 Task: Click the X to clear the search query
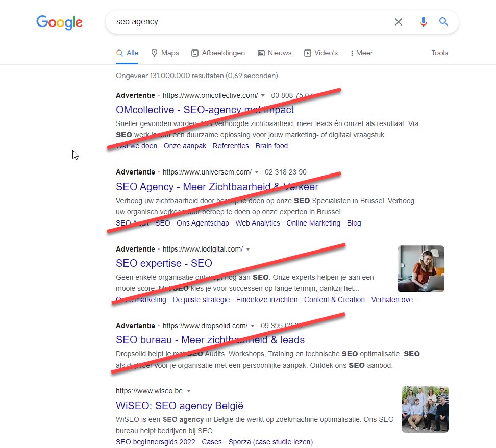click(x=399, y=22)
